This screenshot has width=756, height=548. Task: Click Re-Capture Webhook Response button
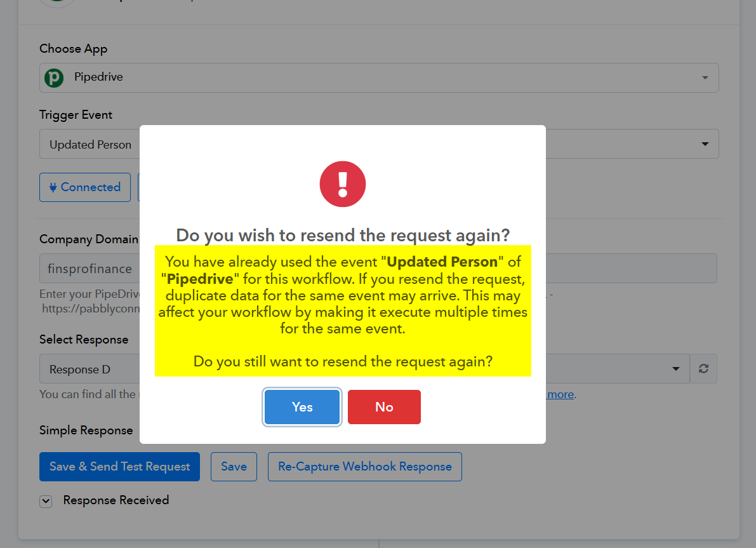click(x=365, y=467)
